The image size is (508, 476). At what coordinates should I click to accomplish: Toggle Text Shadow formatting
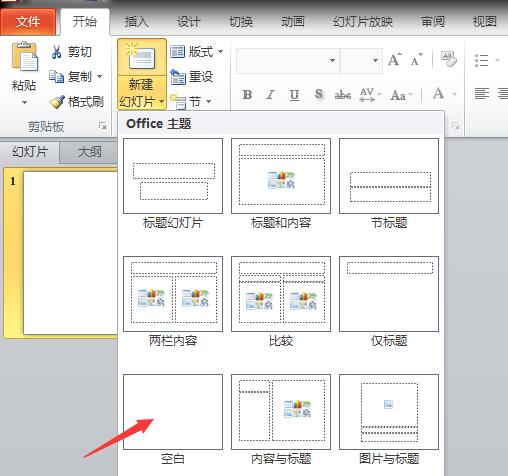[x=319, y=95]
